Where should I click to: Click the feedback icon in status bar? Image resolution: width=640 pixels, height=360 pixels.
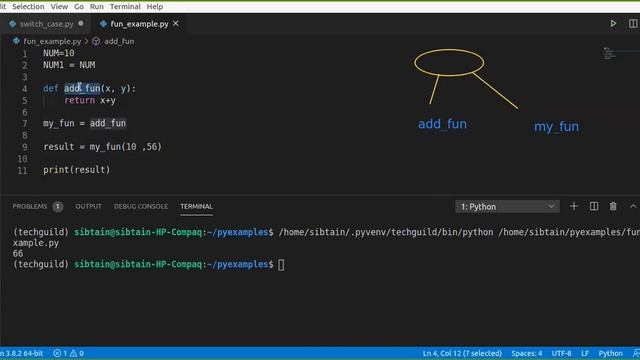pyautogui.click(x=636, y=353)
